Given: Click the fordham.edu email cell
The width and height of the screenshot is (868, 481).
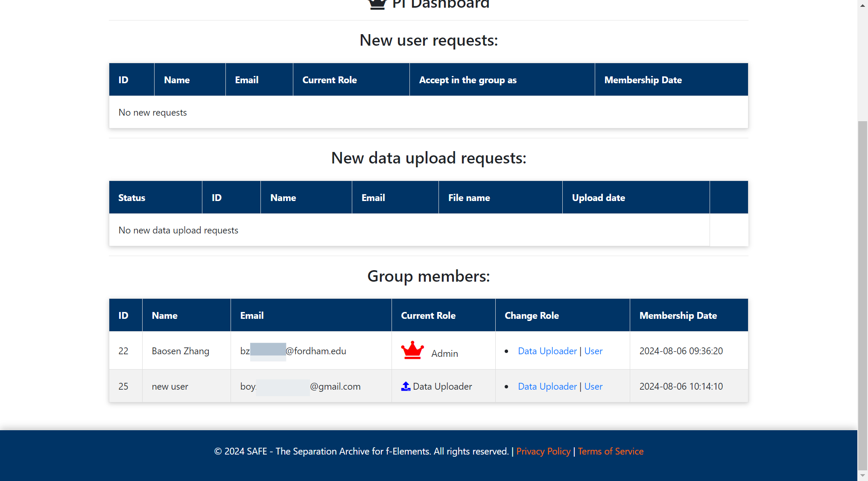Looking at the screenshot, I should (311, 351).
